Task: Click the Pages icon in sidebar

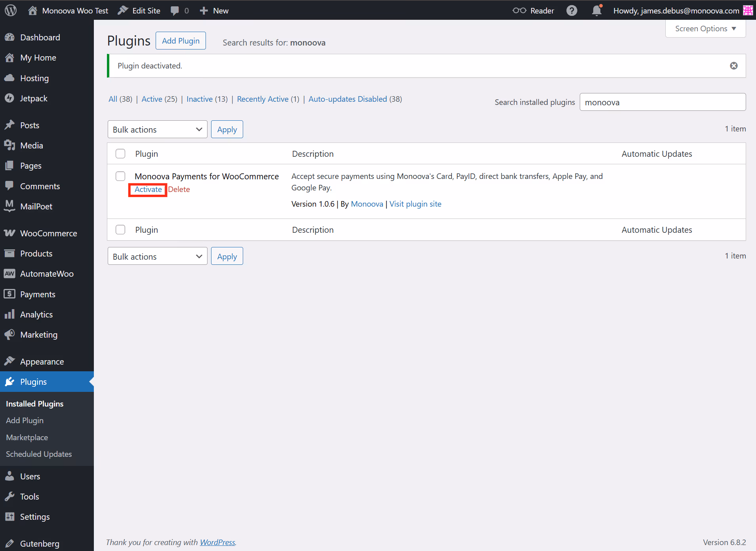Action: point(10,165)
